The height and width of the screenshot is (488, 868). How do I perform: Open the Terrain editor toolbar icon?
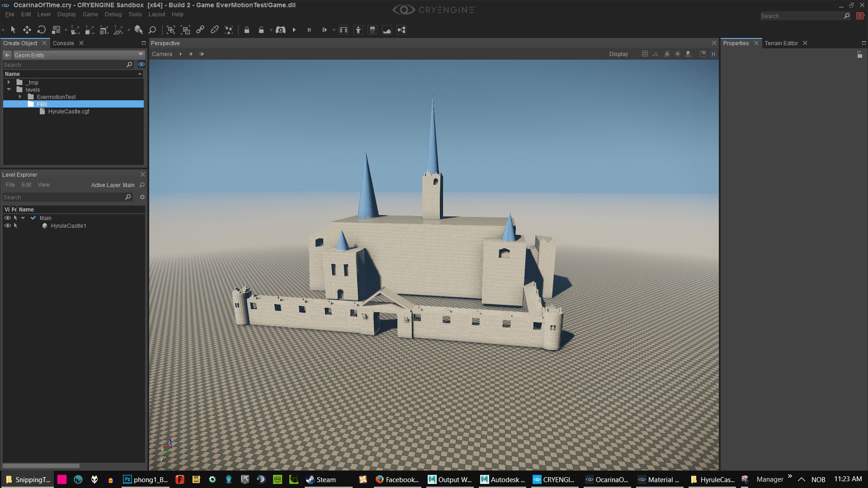pyautogui.click(x=387, y=30)
